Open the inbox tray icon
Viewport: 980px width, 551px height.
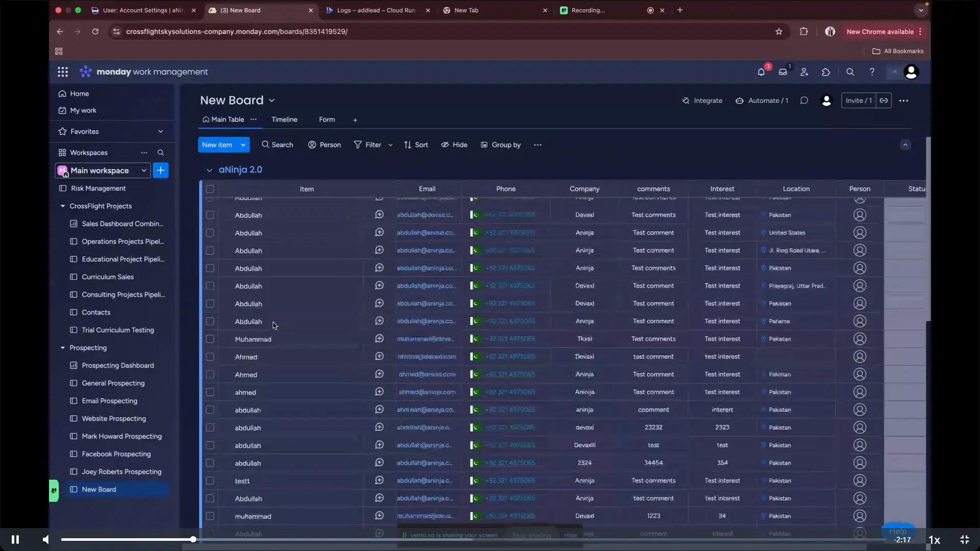click(782, 72)
